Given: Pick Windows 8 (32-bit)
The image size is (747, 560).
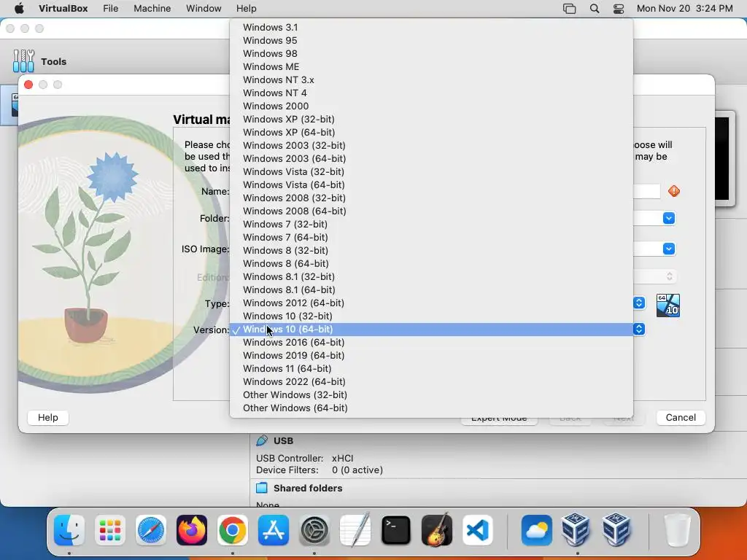Looking at the screenshot, I should click(431, 251).
